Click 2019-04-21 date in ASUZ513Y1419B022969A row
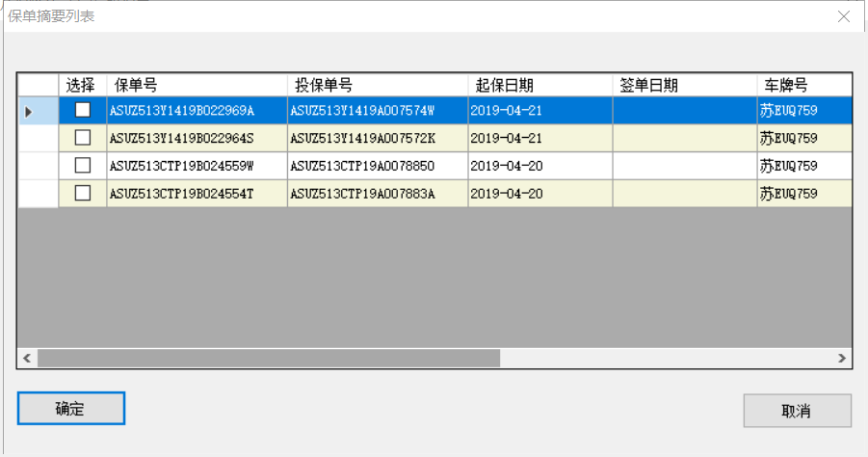This screenshot has width=868, height=457. click(540, 110)
